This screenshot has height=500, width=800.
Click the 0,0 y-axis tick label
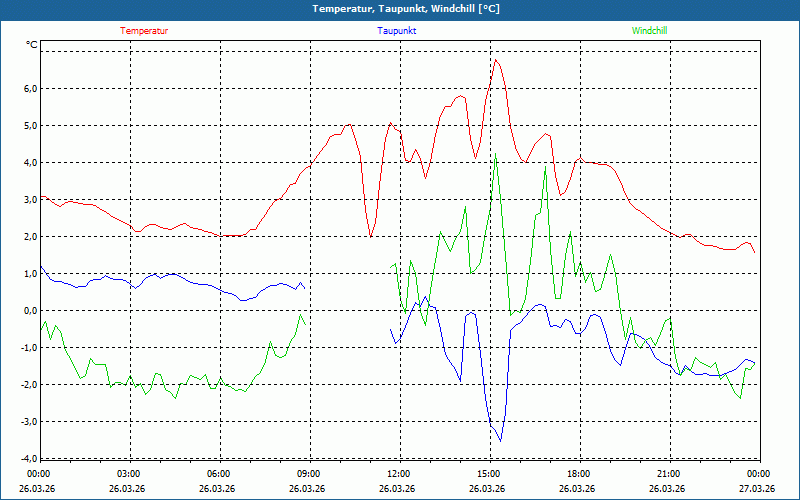27,311
